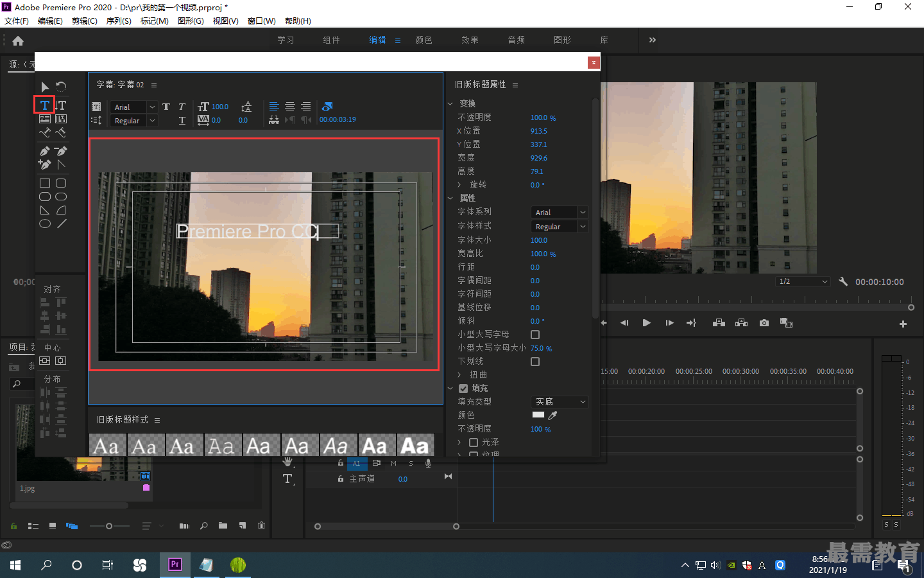Viewport: 924px width, 578px height.
Task: Expand the Distort property
Action: (459, 375)
